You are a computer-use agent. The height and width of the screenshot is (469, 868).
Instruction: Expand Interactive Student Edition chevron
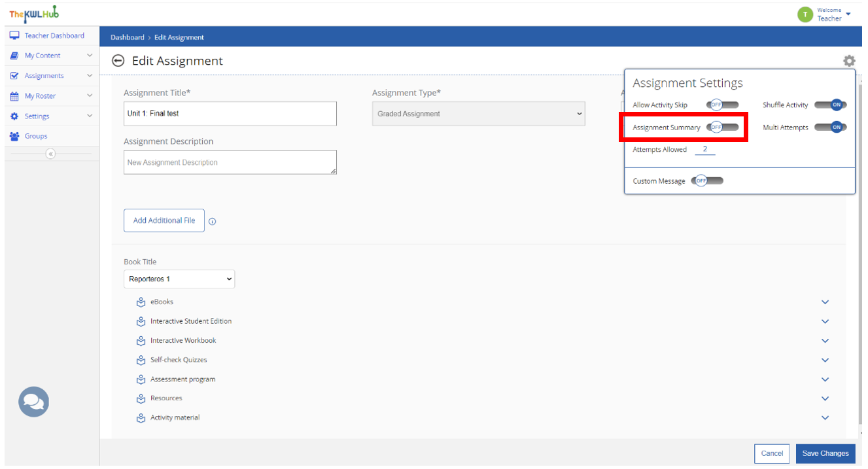825,322
